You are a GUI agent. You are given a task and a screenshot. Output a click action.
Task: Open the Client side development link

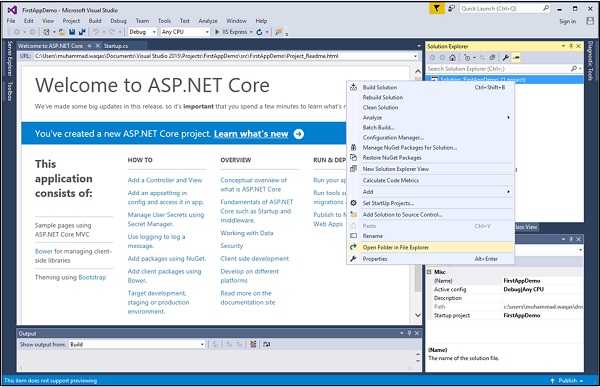pos(254,259)
